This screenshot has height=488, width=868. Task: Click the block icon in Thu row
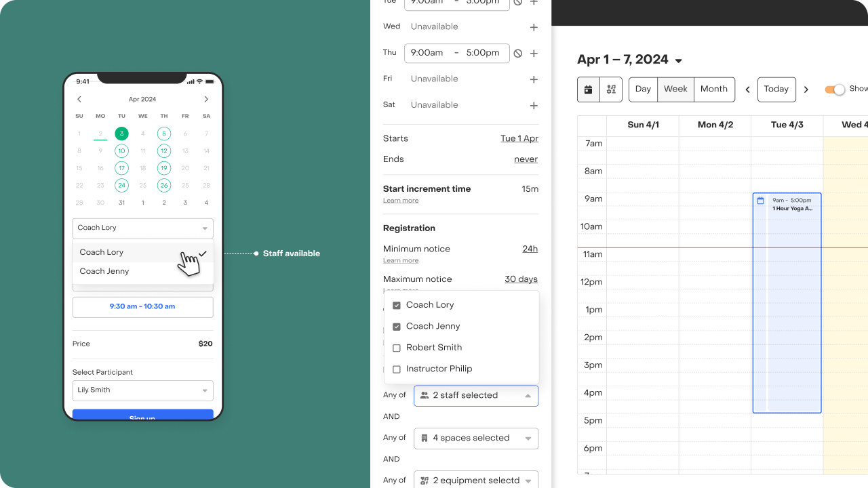tap(518, 53)
